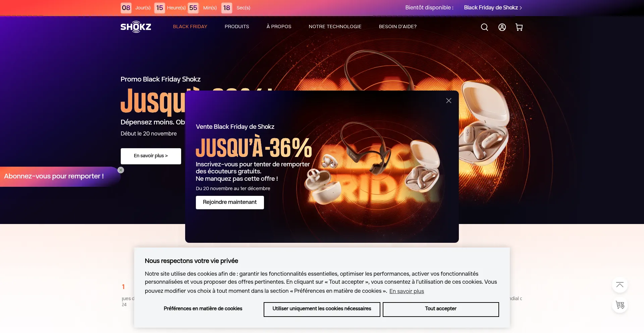The width and height of the screenshot is (644, 333).
Task: Open the À PROPOS menu
Action: click(x=279, y=26)
